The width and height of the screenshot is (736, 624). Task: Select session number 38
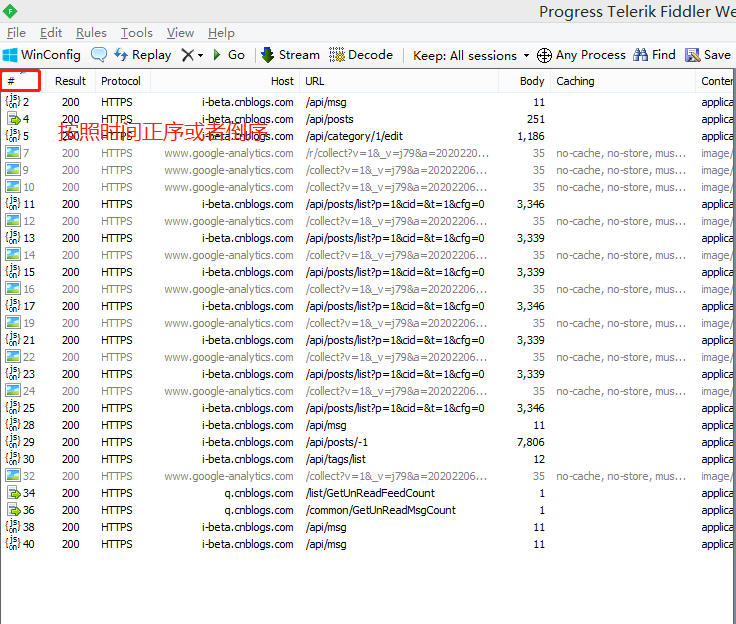tap(29, 527)
